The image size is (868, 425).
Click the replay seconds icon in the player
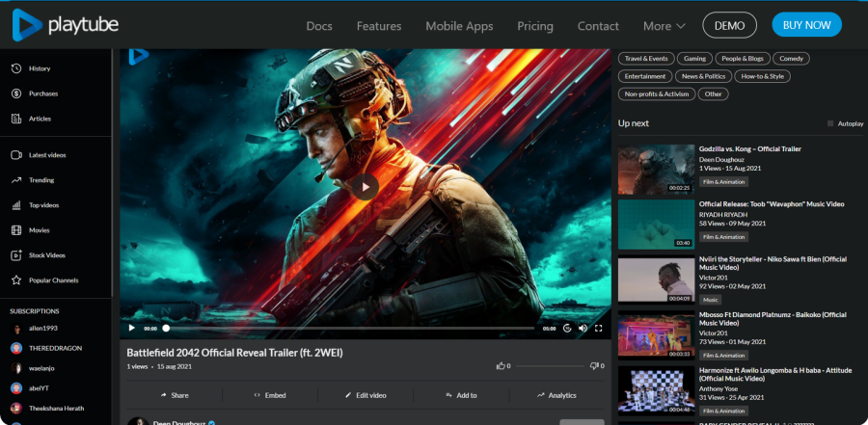click(x=567, y=329)
